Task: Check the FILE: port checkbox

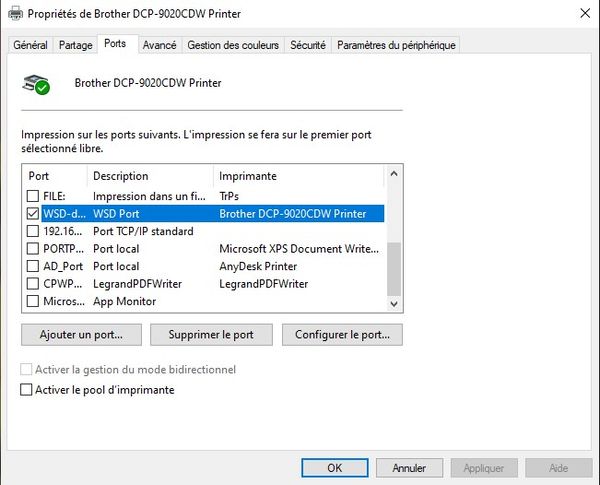Action: (x=33, y=196)
